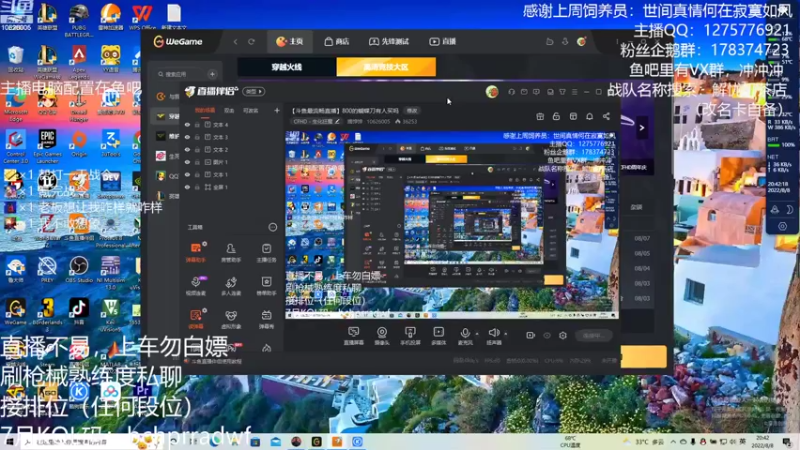
Task: Click the gift box icon above preview
Action: (x=540, y=116)
